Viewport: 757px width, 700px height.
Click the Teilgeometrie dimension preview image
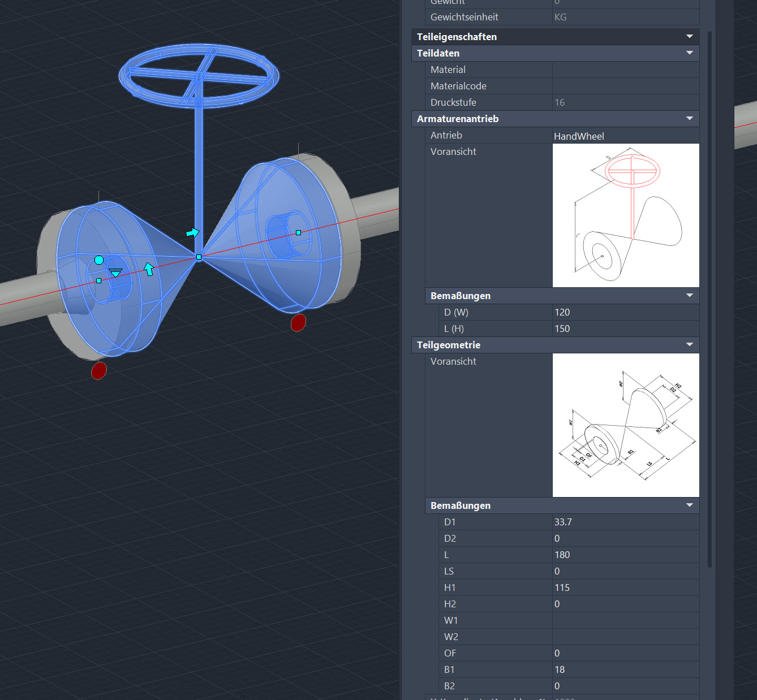tap(625, 425)
